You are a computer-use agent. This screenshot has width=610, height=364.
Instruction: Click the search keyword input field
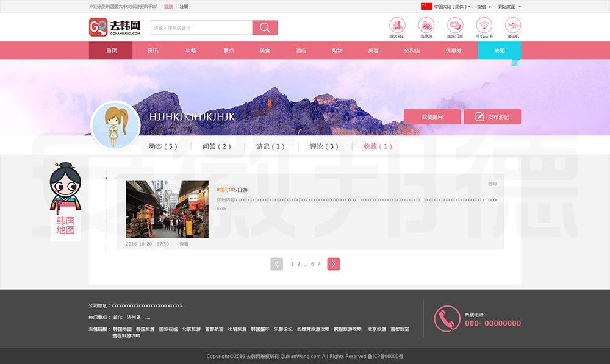(x=201, y=27)
